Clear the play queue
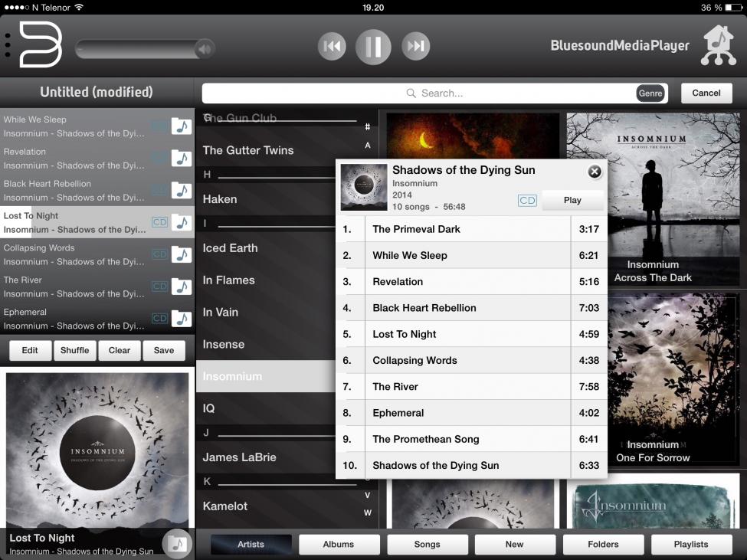The height and width of the screenshot is (560, 747). pyautogui.click(x=119, y=350)
